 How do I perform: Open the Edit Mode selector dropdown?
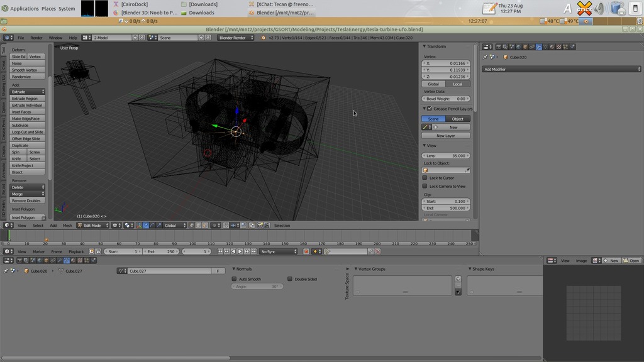click(x=92, y=225)
